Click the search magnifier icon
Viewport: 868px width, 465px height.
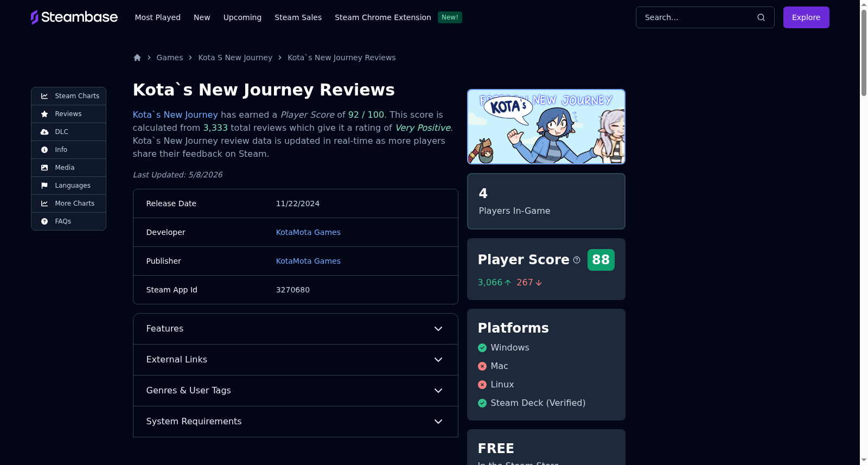761,17
